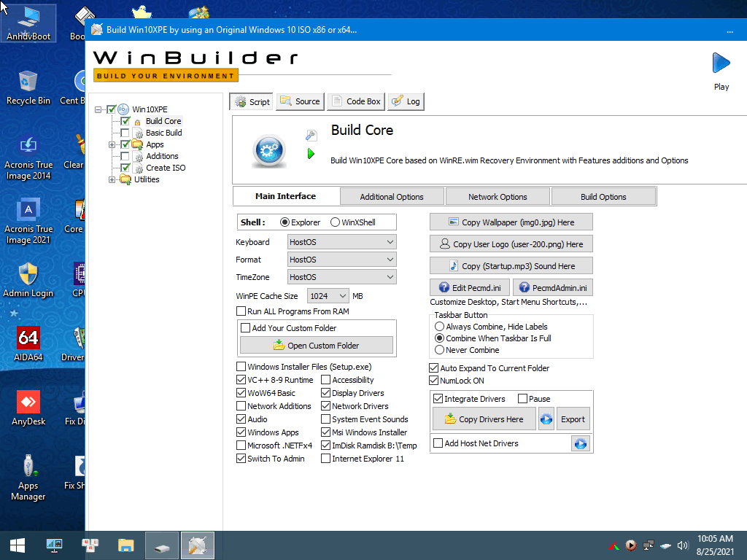This screenshot has width=747, height=560.
Task: Open the Apps Manager desktop icon
Action: [x=28, y=477]
